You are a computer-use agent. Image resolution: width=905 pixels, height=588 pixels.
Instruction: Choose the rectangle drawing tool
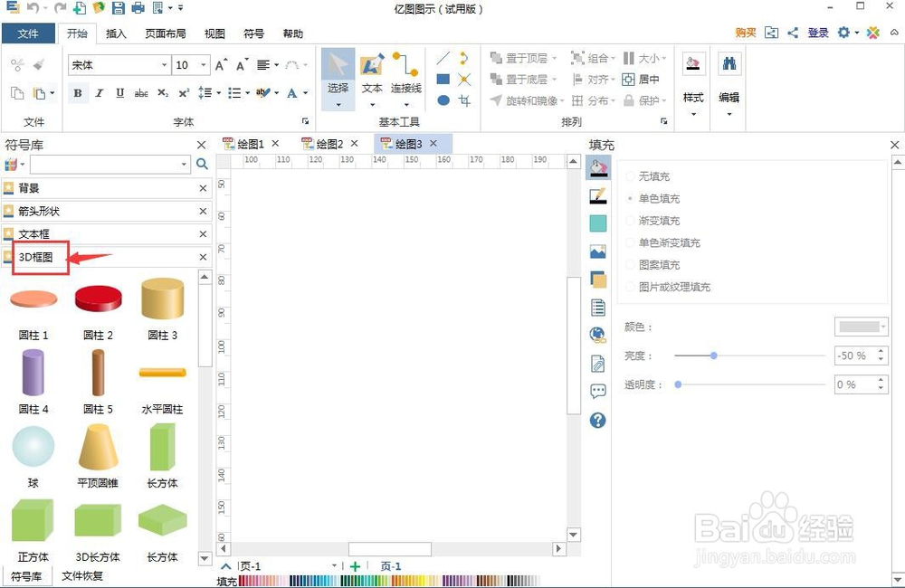click(x=443, y=79)
